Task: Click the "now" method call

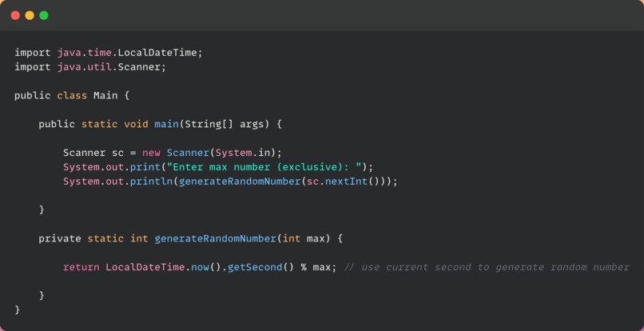Action: pyautogui.click(x=200, y=267)
